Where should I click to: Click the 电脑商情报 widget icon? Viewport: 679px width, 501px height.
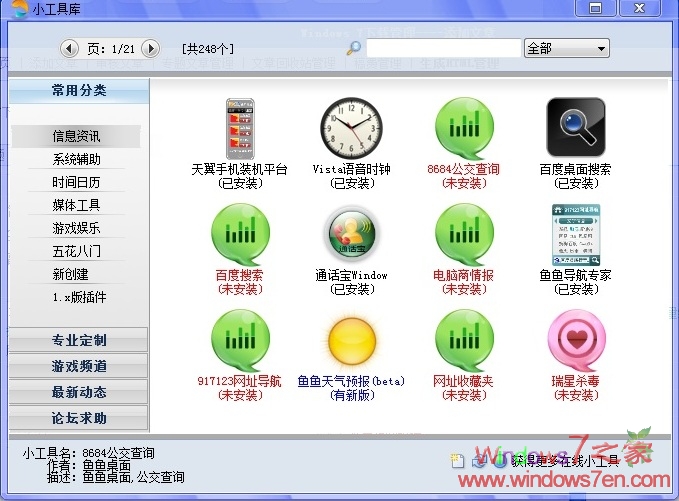464,235
